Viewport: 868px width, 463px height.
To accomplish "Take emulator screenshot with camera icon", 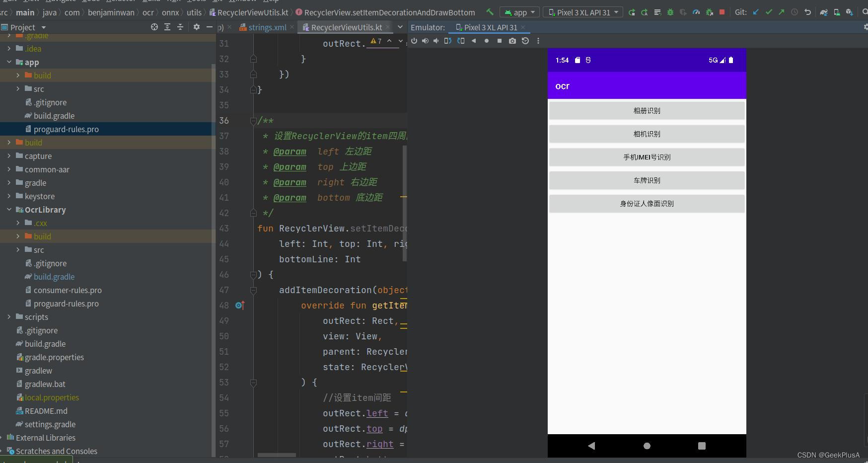I will tap(512, 41).
